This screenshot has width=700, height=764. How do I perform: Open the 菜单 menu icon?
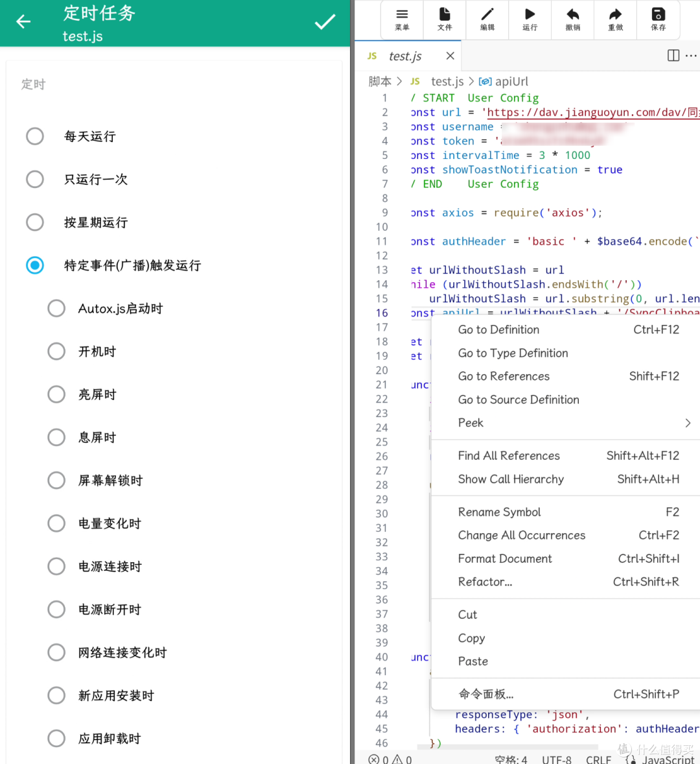[402, 19]
